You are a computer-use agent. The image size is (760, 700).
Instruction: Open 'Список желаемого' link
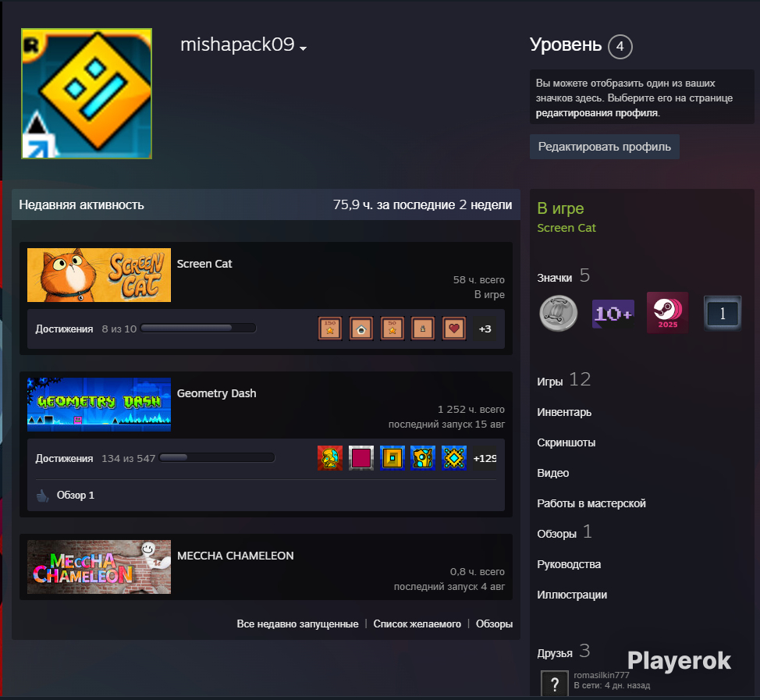click(417, 624)
